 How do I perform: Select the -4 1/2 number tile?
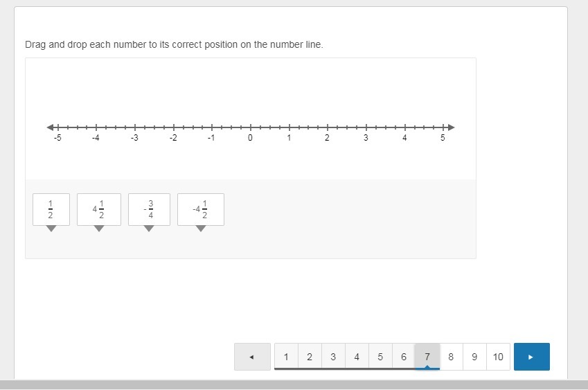(x=200, y=209)
